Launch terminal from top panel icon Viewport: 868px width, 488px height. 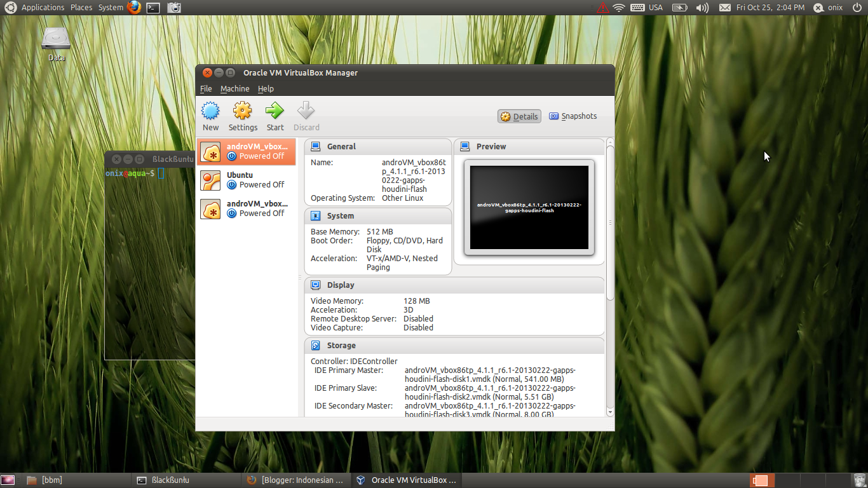pyautogui.click(x=153, y=8)
